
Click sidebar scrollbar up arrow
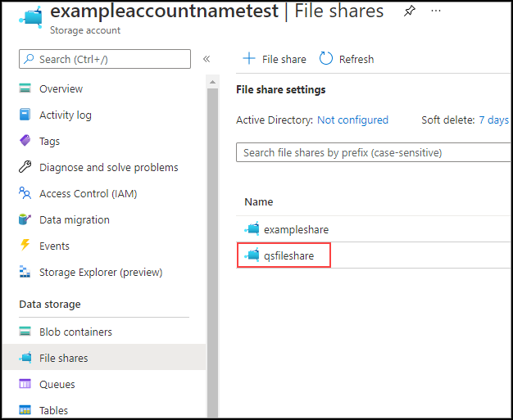213,82
